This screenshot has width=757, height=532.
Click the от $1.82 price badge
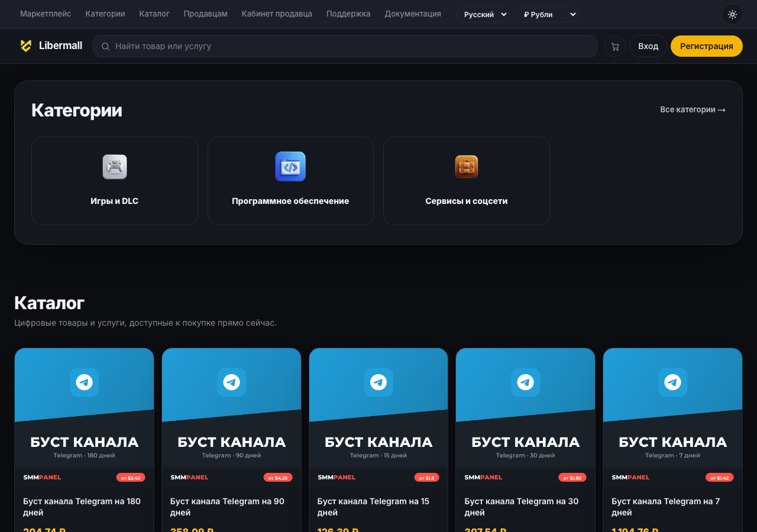(572, 478)
